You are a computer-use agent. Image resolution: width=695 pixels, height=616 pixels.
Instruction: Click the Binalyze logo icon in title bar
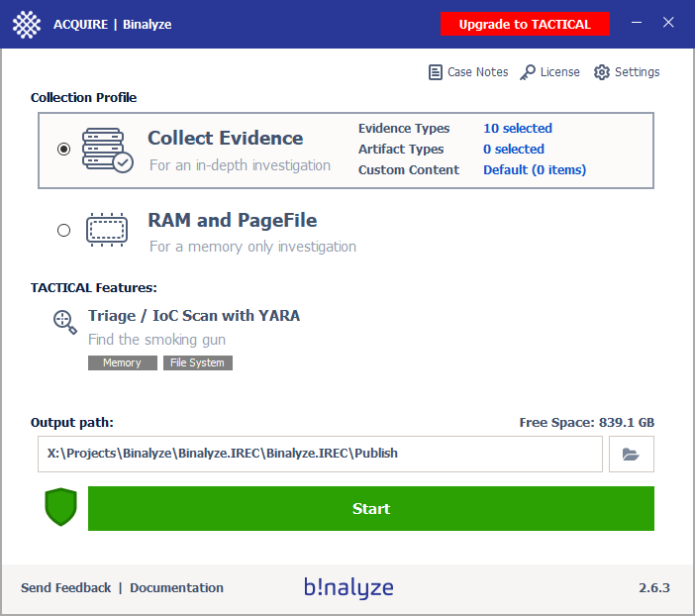point(27,24)
